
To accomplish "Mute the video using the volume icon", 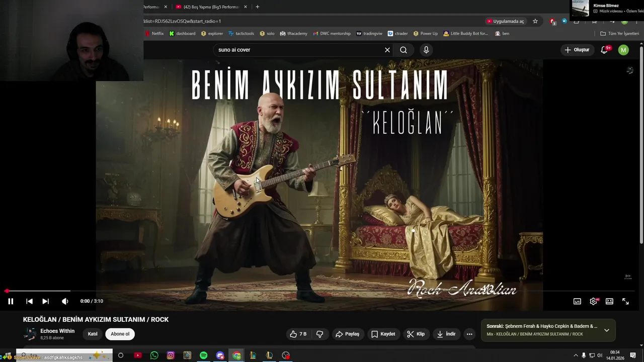I will coord(65,301).
